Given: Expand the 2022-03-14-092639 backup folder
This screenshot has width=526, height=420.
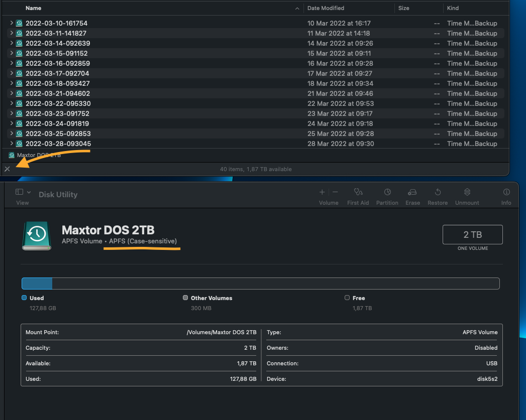Looking at the screenshot, I should coord(12,43).
